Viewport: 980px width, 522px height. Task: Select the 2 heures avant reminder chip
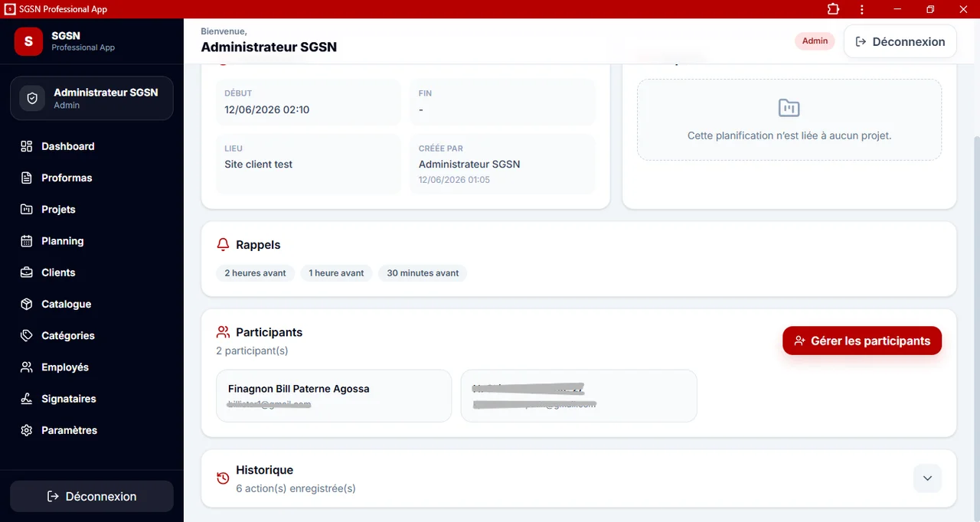255,273
